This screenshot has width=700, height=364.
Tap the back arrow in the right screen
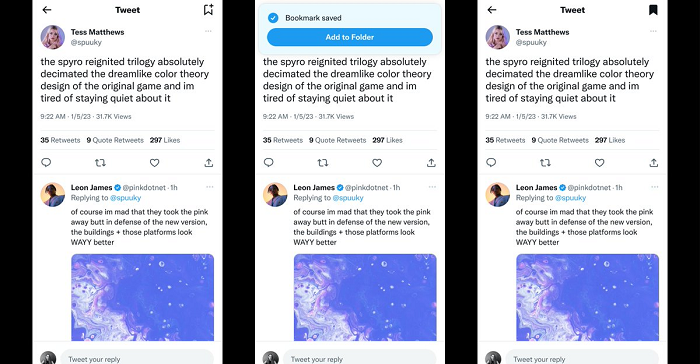[492, 9]
